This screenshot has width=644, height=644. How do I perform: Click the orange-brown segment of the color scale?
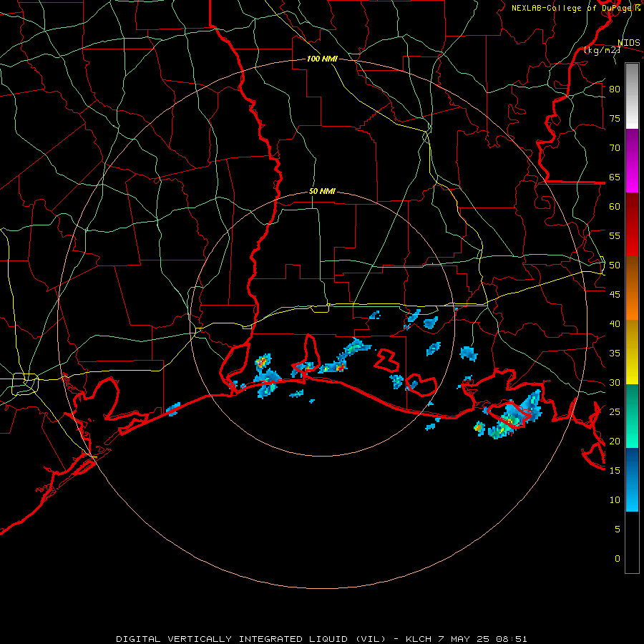click(x=632, y=288)
